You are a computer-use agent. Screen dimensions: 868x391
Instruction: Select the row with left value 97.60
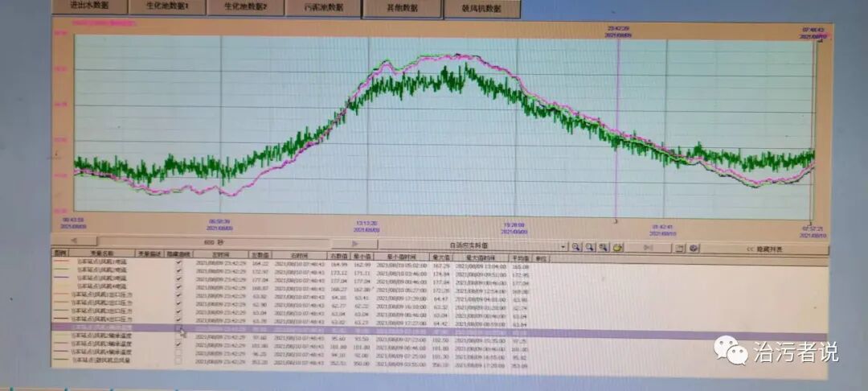click(x=440, y=337)
